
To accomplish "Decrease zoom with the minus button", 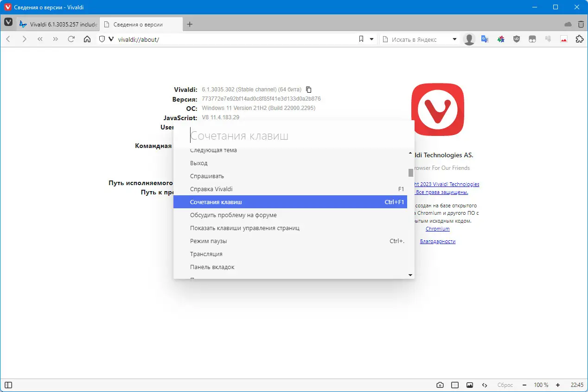I will (x=524, y=385).
